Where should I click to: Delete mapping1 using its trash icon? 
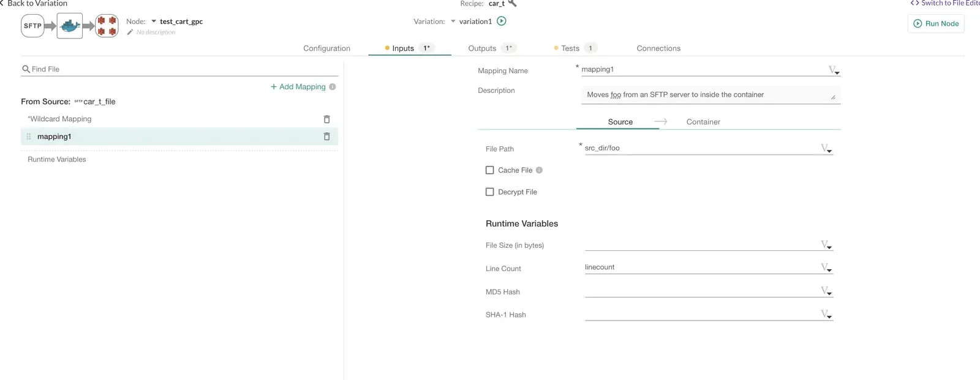click(x=326, y=136)
